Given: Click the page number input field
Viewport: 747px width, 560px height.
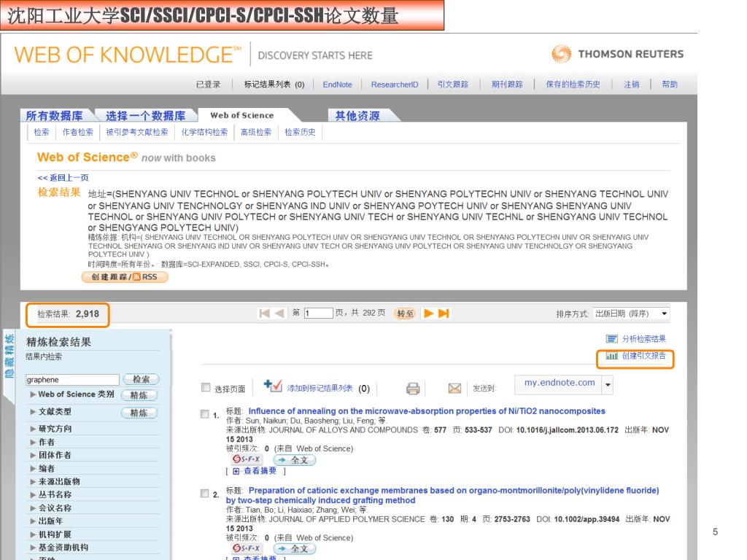Looking at the screenshot, I should click(x=318, y=313).
